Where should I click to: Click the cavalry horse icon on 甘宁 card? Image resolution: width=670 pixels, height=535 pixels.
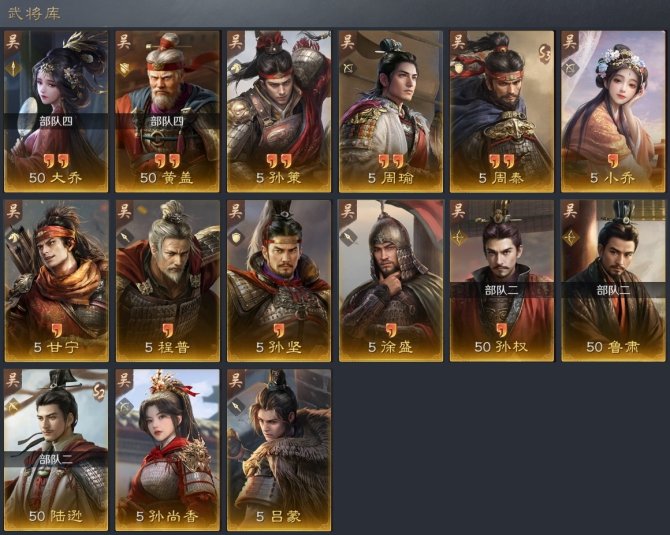click(x=13, y=237)
